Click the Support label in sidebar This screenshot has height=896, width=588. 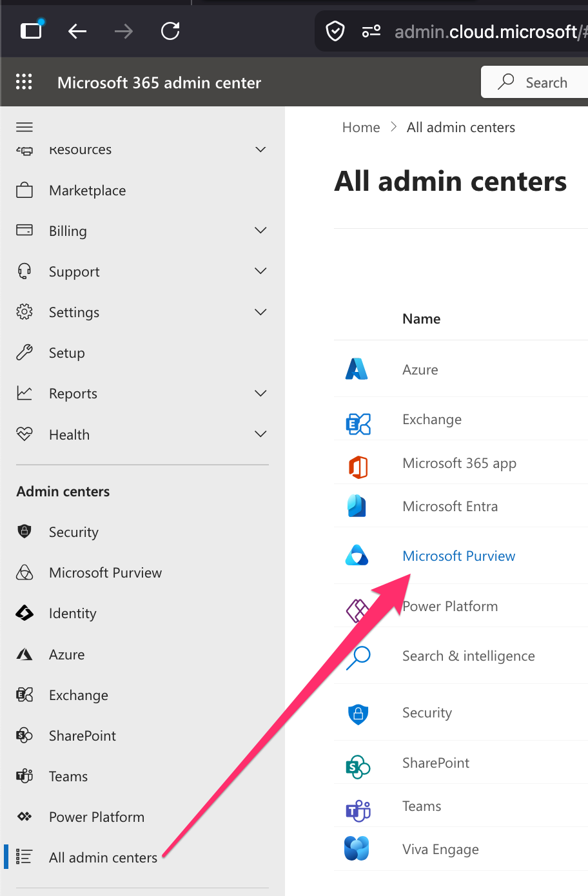point(74,271)
